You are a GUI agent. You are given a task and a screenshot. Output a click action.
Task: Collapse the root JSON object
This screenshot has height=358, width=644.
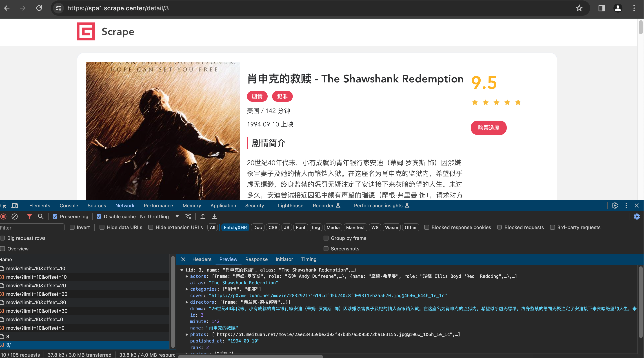click(x=182, y=270)
